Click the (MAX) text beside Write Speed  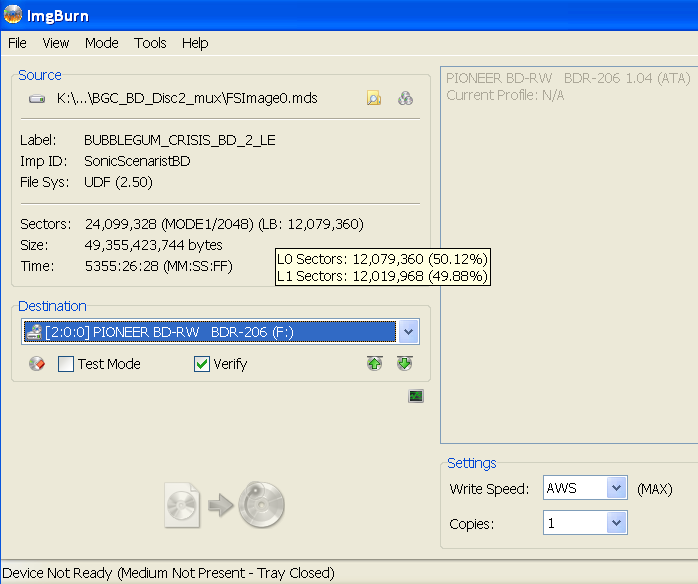tap(654, 489)
